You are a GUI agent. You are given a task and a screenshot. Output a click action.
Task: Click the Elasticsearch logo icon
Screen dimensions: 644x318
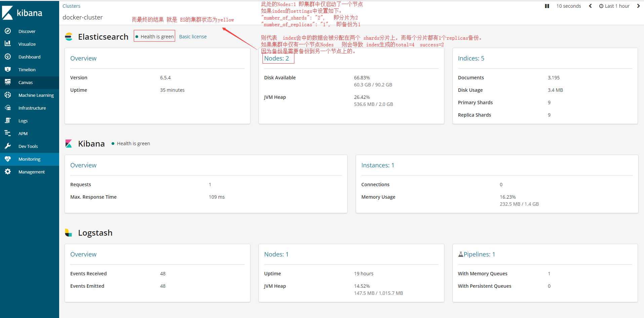(x=69, y=37)
